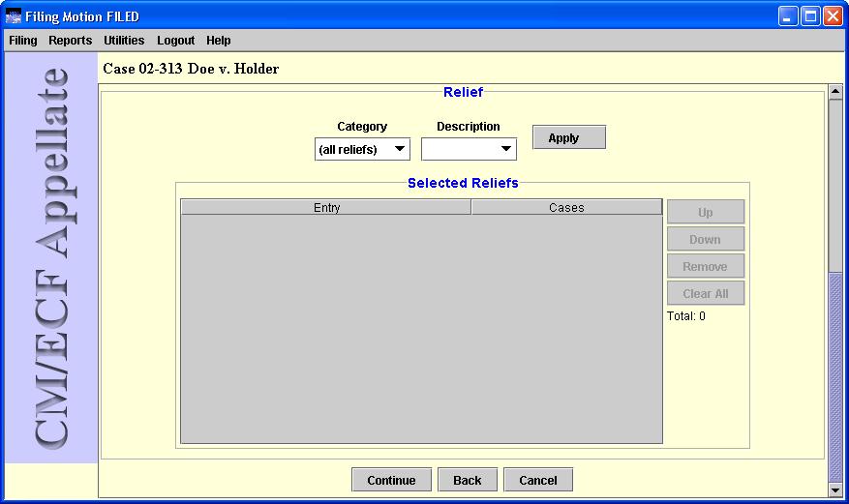Click the Down button beside Selected Reliefs

(x=706, y=239)
